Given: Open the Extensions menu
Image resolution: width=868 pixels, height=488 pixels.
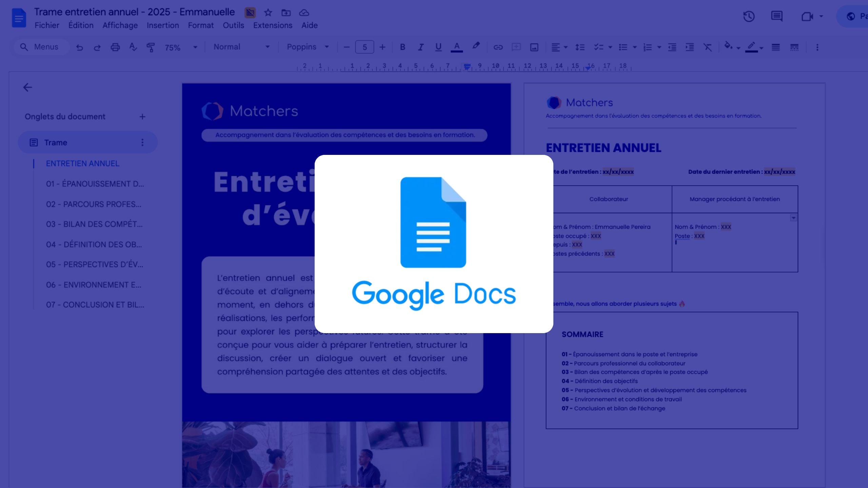Looking at the screenshot, I should coord(273,25).
